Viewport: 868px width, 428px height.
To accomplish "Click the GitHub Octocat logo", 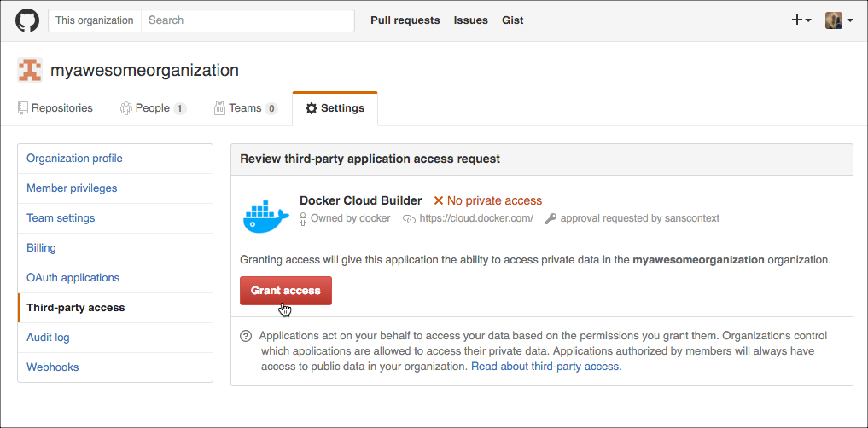I will point(27,20).
